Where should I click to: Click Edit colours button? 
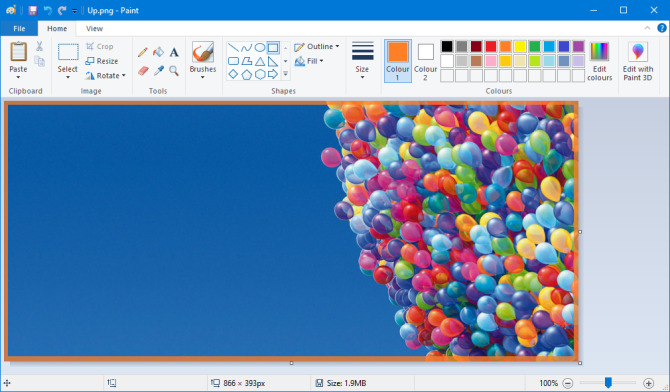tap(599, 61)
